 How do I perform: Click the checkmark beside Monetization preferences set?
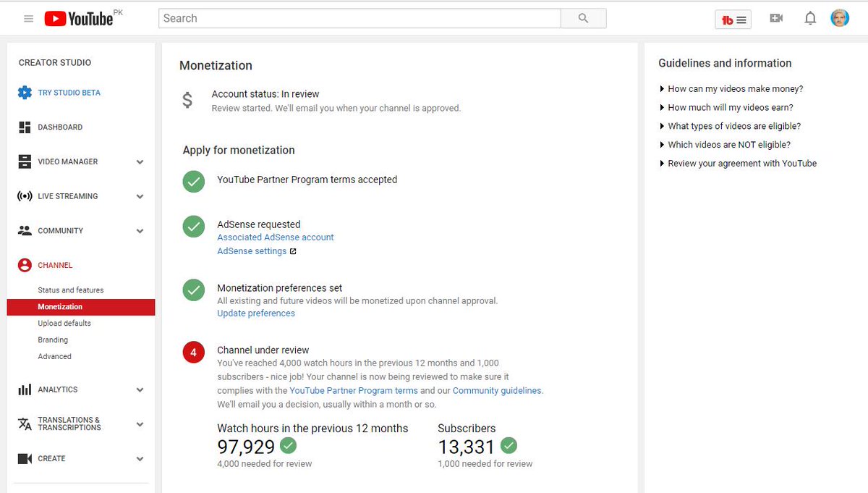pyautogui.click(x=194, y=290)
